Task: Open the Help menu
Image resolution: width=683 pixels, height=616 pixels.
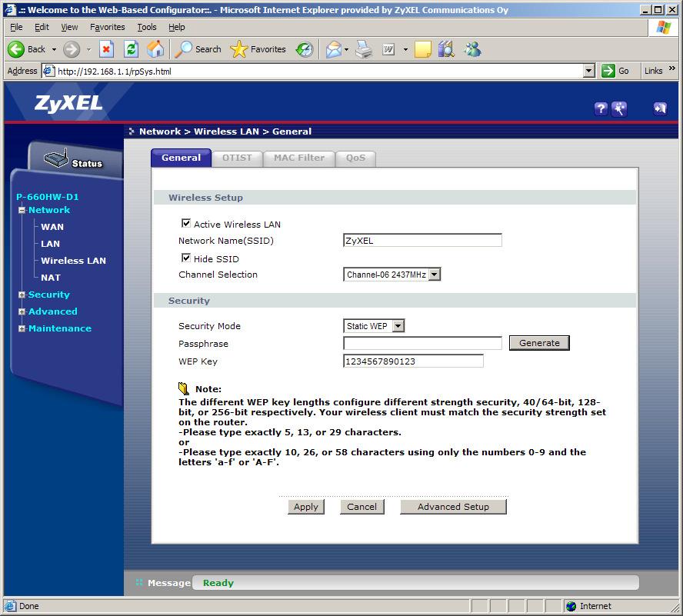Action: click(176, 27)
